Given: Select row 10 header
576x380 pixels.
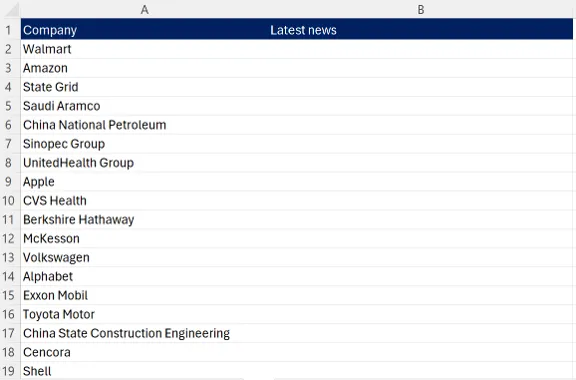Looking at the screenshot, I should tap(9, 201).
